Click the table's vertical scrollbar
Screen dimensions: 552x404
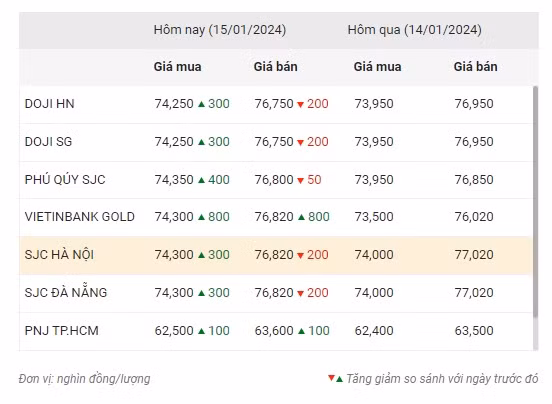click(x=535, y=202)
